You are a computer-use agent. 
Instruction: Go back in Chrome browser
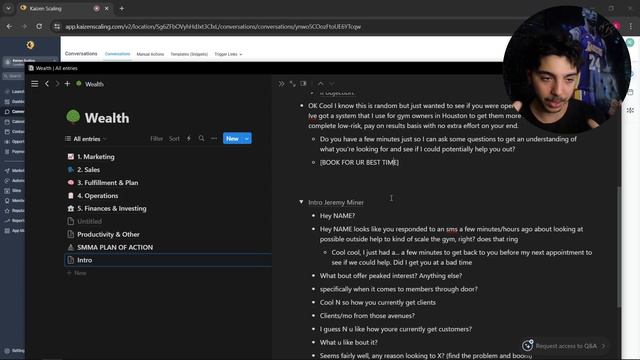9,27
